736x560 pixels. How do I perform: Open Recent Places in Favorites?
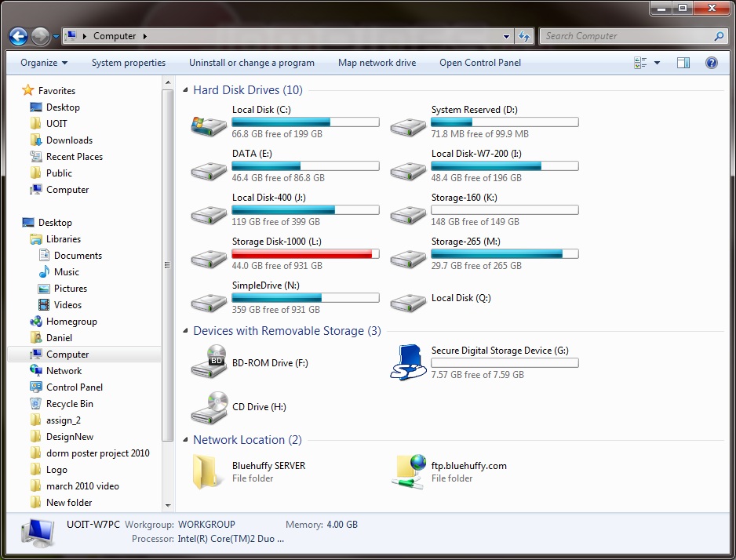tap(75, 157)
